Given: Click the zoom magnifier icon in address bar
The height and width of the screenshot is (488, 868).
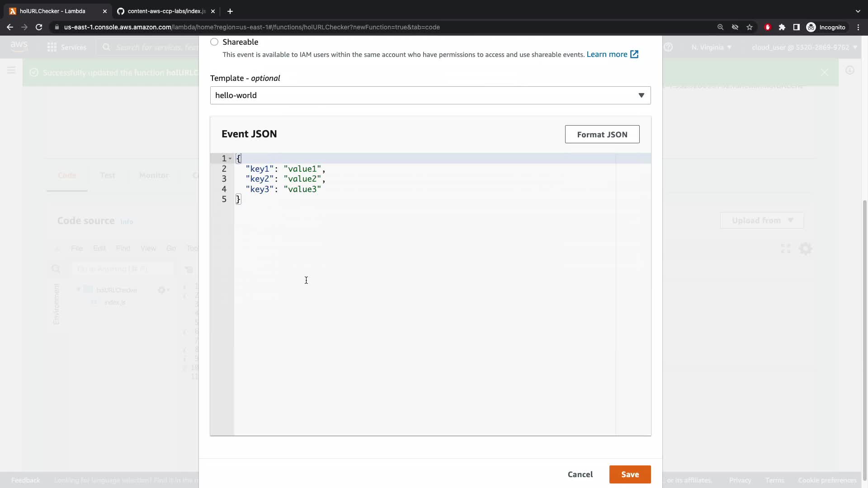Looking at the screenshot, I should (x=721, y=27).
